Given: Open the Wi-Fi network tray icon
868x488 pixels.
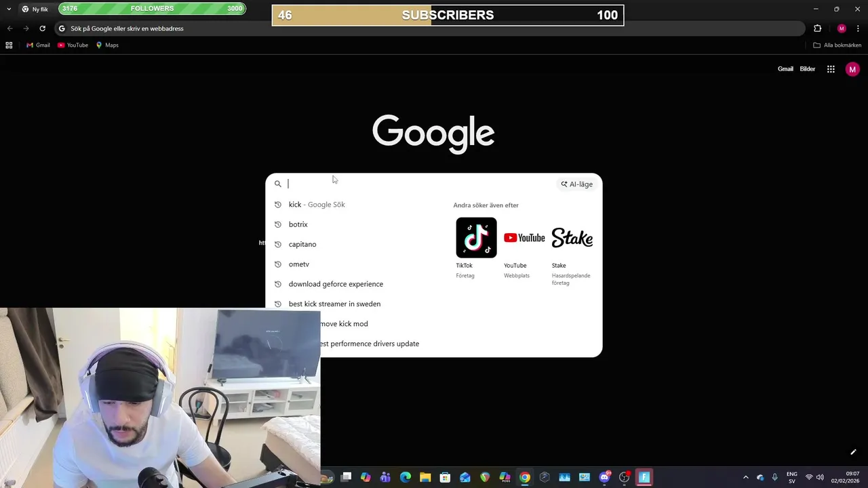Looking at the screenshot, I should pos(809,477).
